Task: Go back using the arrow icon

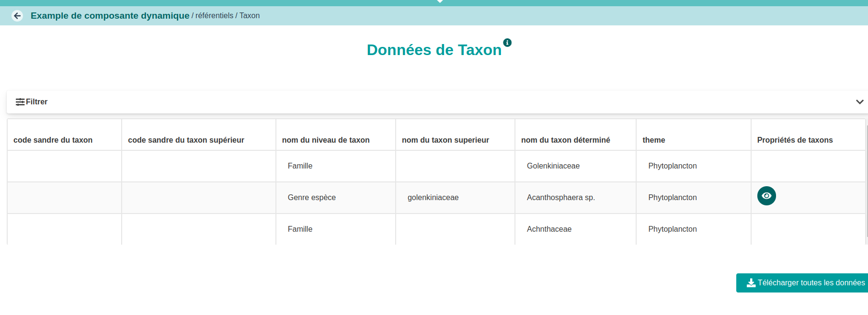Action: (x=17, y=16)
